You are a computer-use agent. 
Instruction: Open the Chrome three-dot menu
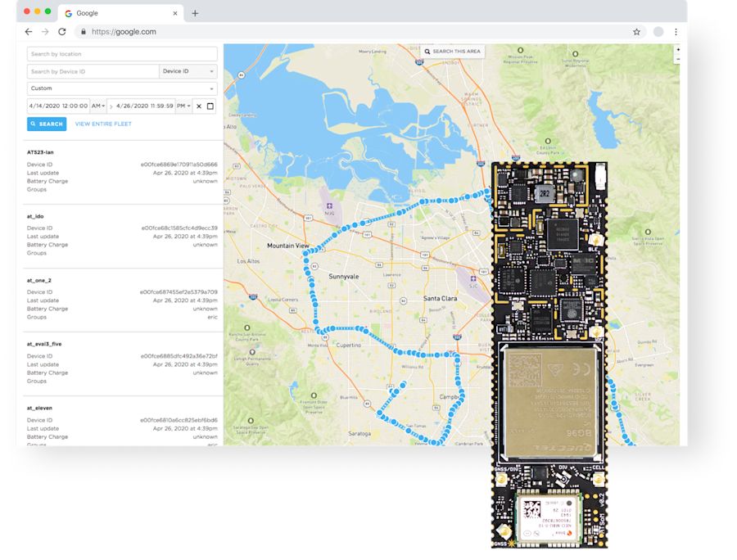[x=674, y=31]
